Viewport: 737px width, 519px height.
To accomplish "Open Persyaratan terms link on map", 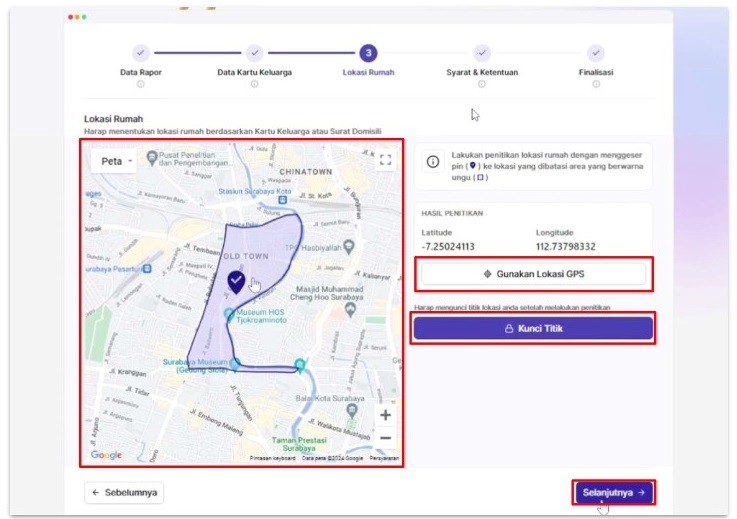I will pos(384,458).
